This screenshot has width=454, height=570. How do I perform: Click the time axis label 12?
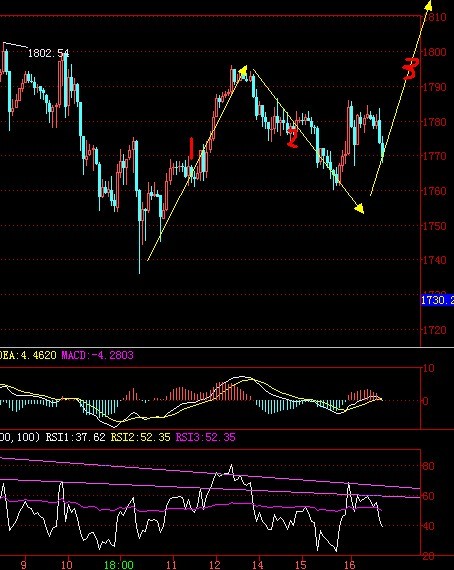(216, 565)
